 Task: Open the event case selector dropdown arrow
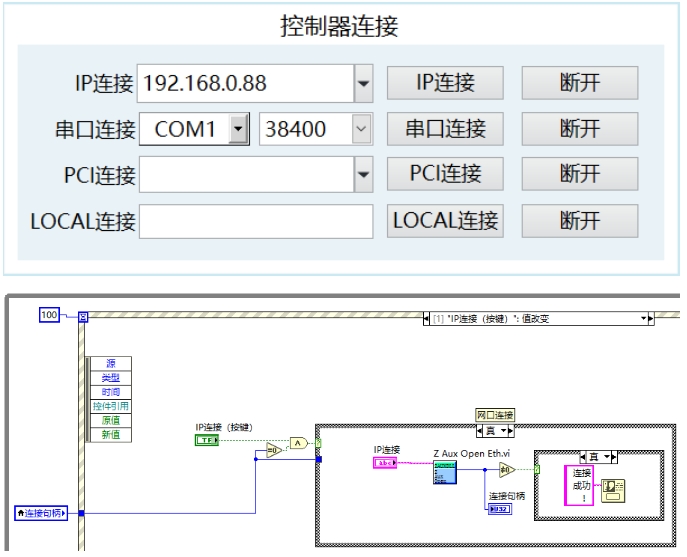[644, 319]
